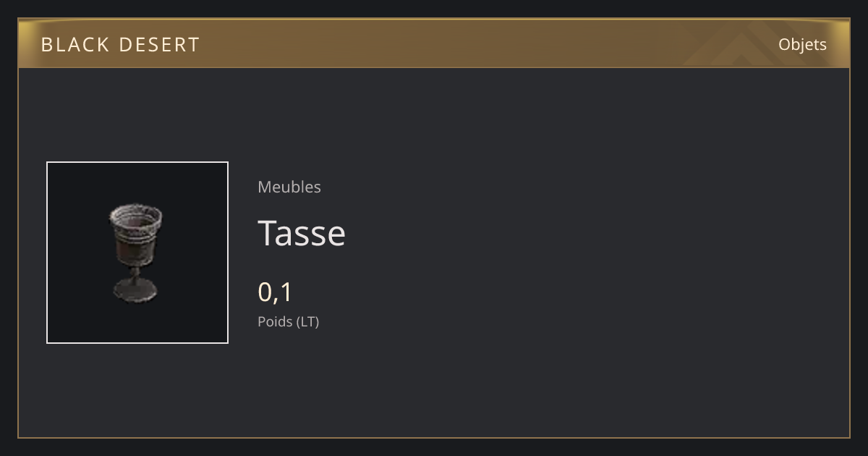Click the Poids (LT) label
Image resolution: width=868 pixels, height=456 pixels.
288,321
